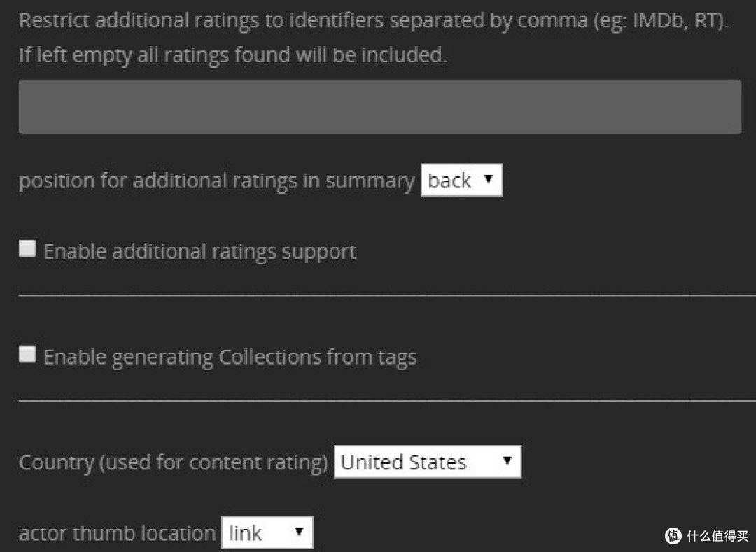
Task: Click the 'Enable additional ratings support' label
Action: pos(199,252)
